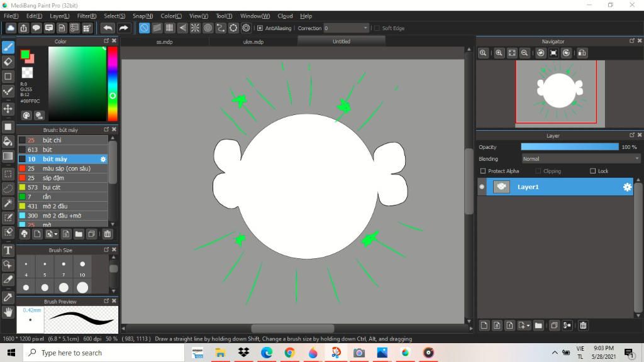Turn off snap with the circle-slash icon
The image size is (644, 362).
tap(144, 28)
